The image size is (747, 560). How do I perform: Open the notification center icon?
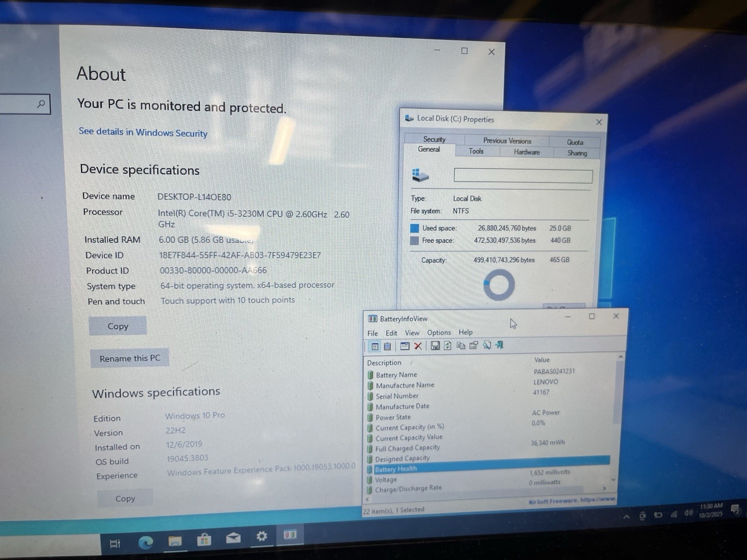[x=736, y=509]
